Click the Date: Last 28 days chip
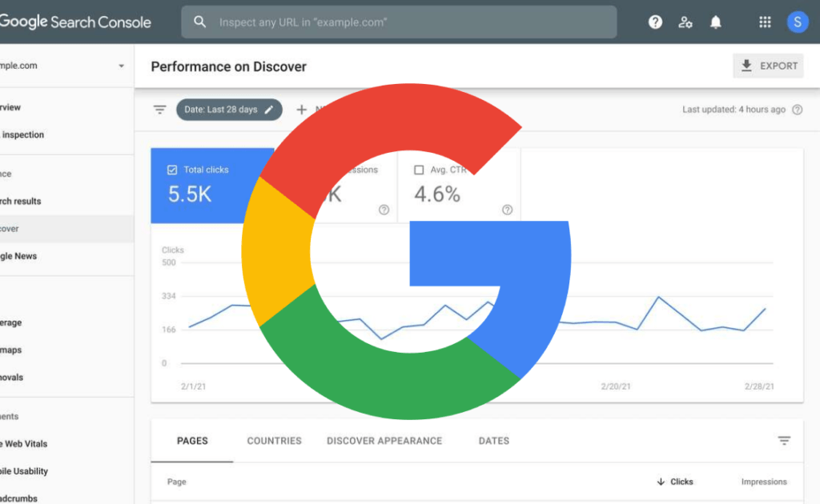 [x=229, y=110]
